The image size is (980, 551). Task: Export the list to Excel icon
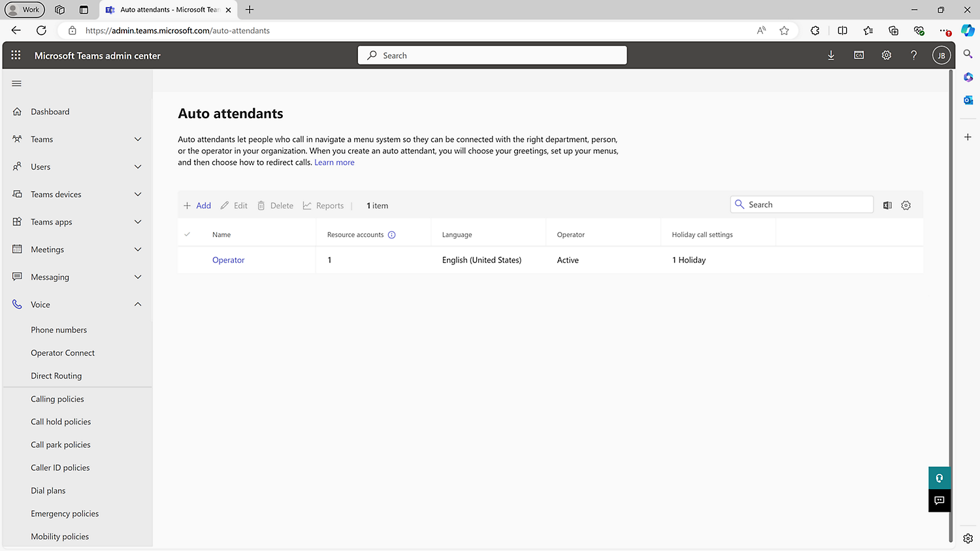[887, 205]
